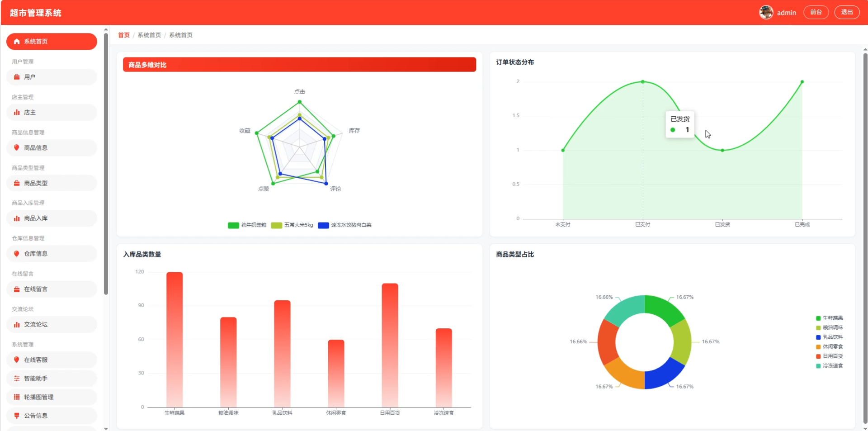Click the bar-chart icon next to 商品入库

click(x=17, y=218)
